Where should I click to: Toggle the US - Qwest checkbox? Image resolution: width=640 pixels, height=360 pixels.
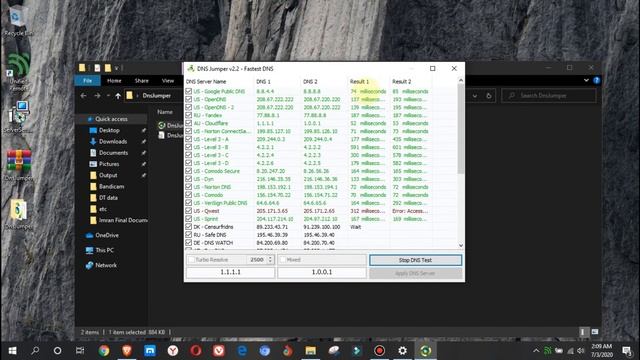tap(189, 211)
